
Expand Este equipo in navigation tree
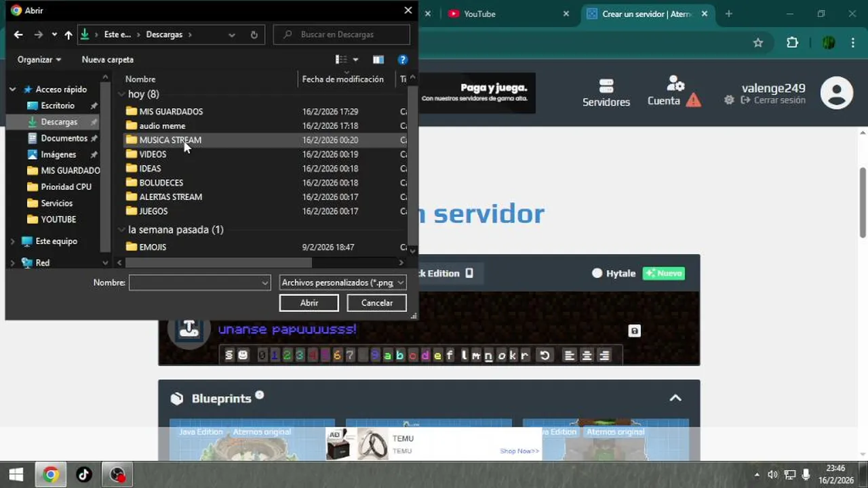[x=12, y=241]
